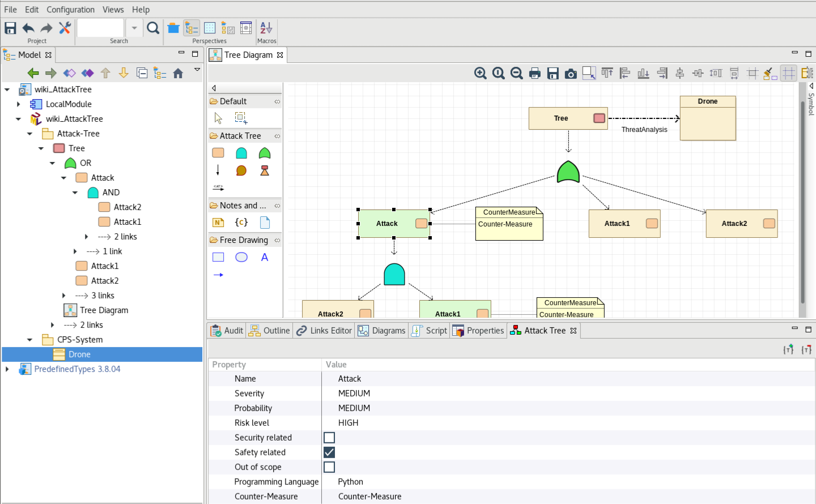Viewport: 816px width, 504px height.
Task: Click the zoom in magnifier icon
Action: pos(480,73)
